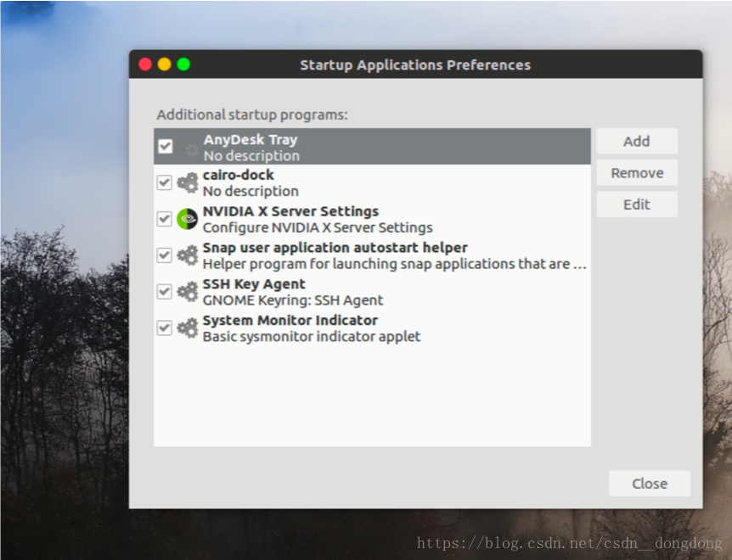Image resolution: width=732 pixels, height=560 pixels.
Task: Close the Startup Applications Preferences dialog
Action: pos(650,484)
